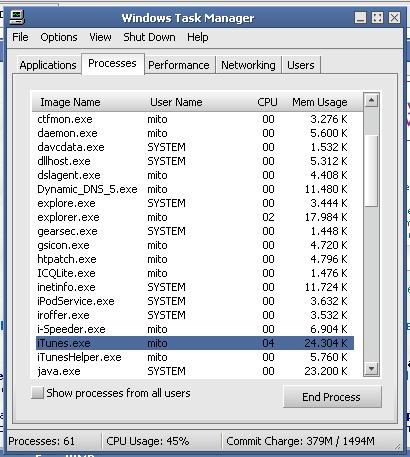Sort by Image Name column header

[x=70, y=102]
